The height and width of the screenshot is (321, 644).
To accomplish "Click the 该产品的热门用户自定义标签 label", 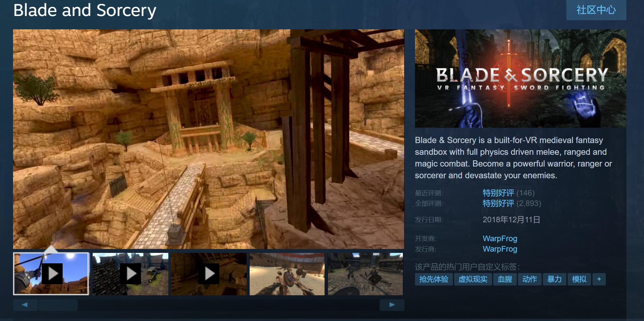I will (x=467, y=267).
